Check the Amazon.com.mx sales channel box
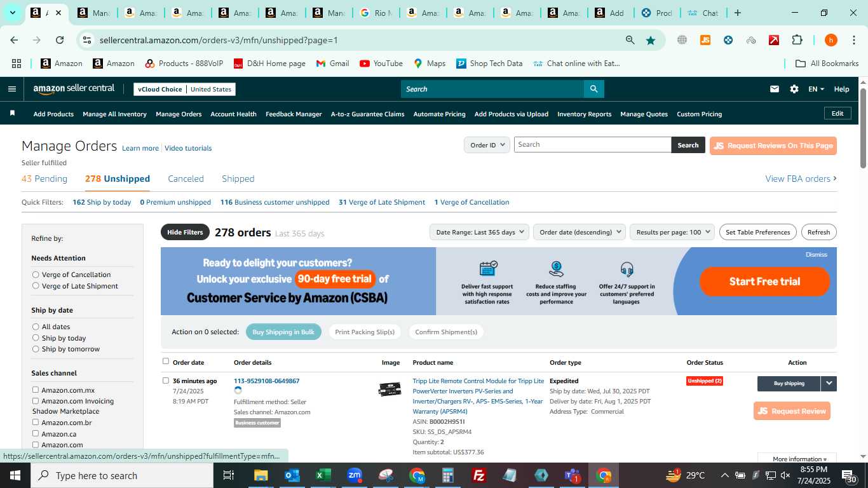Image resolution: width=868 pixels, height=488 pixels. [36, 390]
